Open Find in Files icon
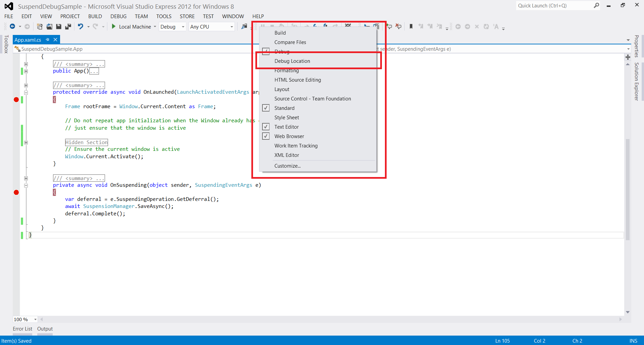Image resolution: width=644 pixels, height=345 pixels. [244, 27]
